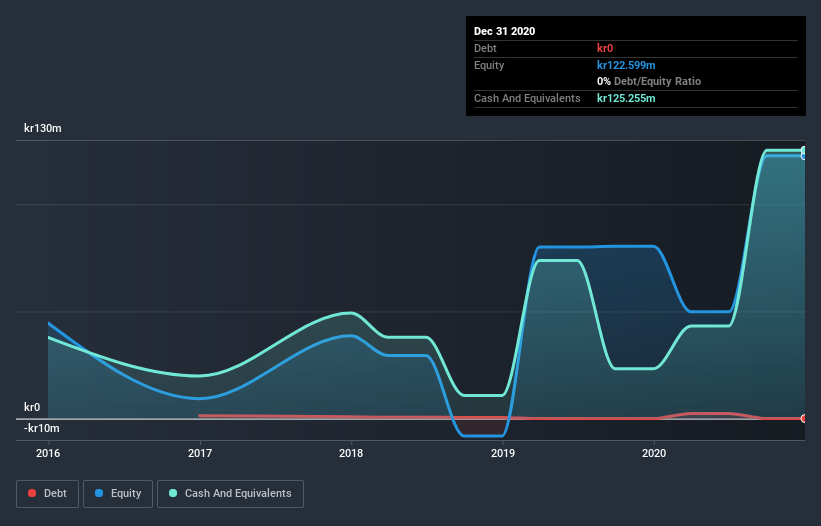Click the Cash And Equivalents tooltip label
Screen dimensions: 821x526
[527, 98]
